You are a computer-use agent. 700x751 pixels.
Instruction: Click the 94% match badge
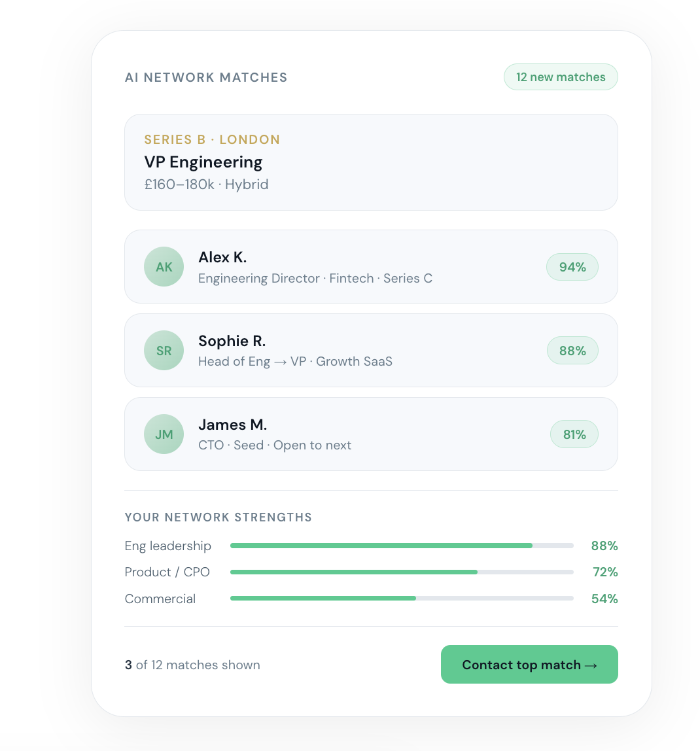[x=572, y=267]
